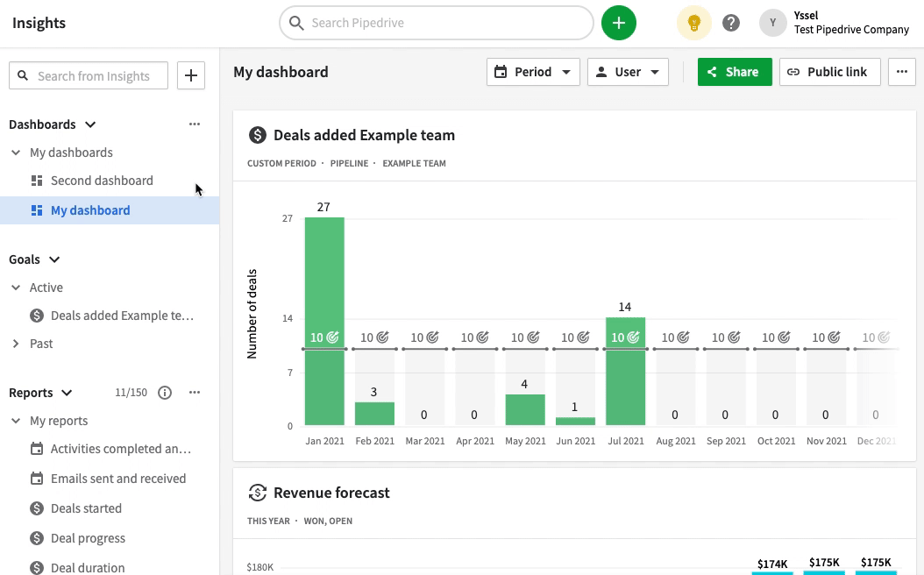Open the lightbulb sales assistant icon

pos(693,23)
